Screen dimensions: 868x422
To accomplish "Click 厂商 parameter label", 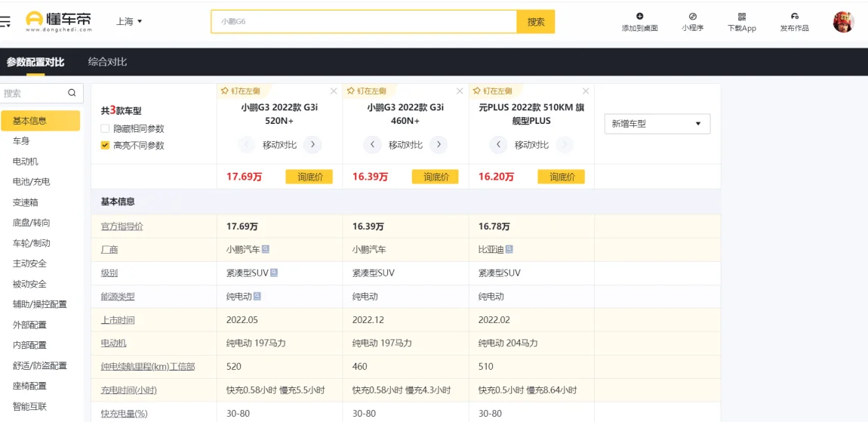I will tap(109, 250).
